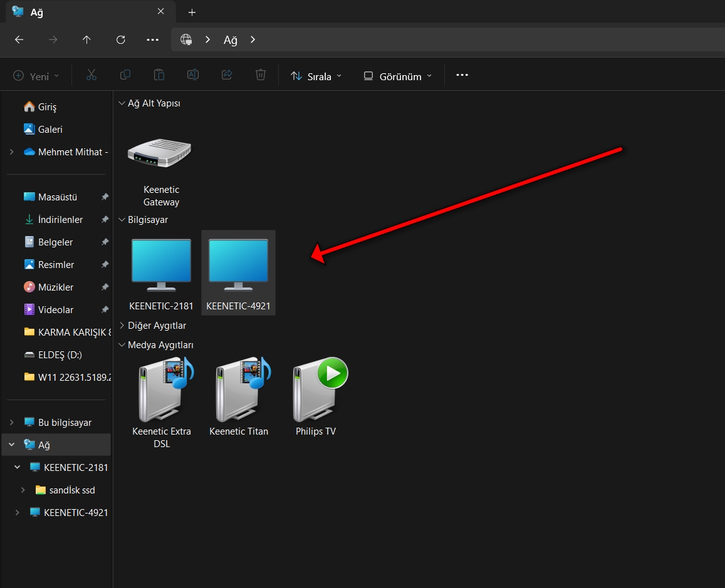The height and width of the screenshot is (588, 725).
Task: Open Belgeler in quick access
Action: pos(48,242)
